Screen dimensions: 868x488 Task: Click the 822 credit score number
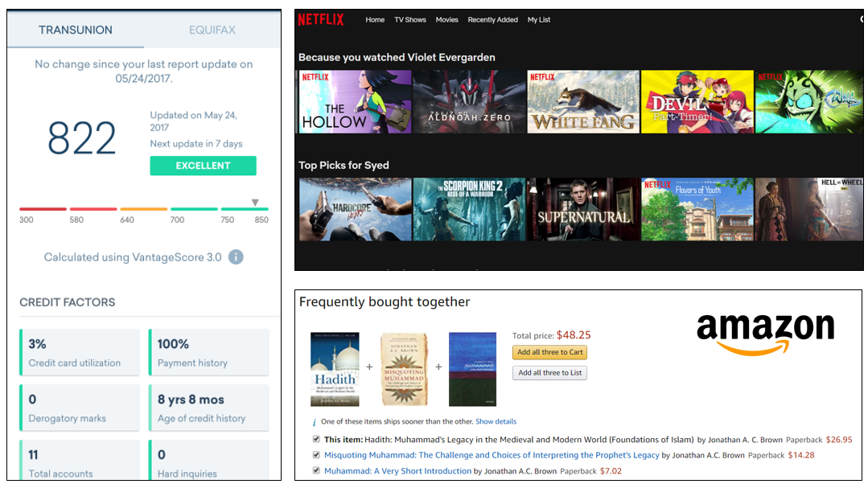(82, 138)
